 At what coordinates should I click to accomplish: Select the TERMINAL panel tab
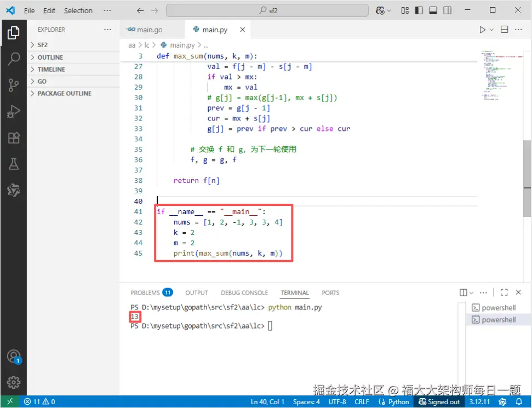(x=295, y=292)
